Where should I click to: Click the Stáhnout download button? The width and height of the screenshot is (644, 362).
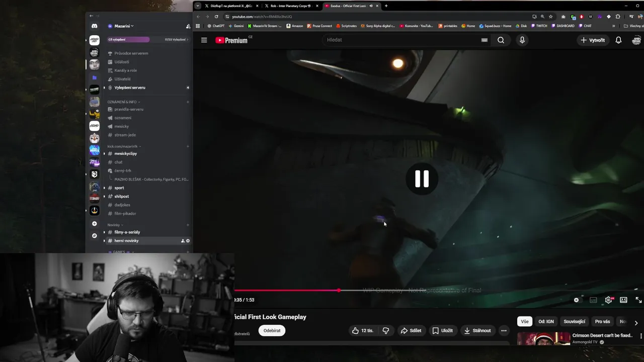click(477, 330)
